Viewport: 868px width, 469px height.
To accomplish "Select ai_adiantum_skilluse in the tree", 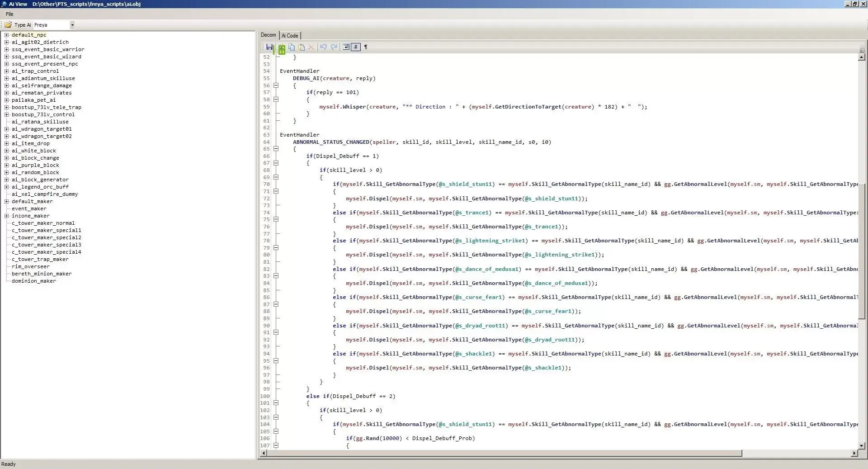I will coord(43,78).
